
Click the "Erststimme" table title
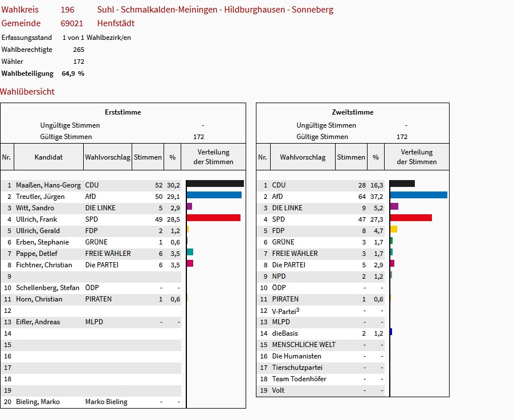click(123, 112)
